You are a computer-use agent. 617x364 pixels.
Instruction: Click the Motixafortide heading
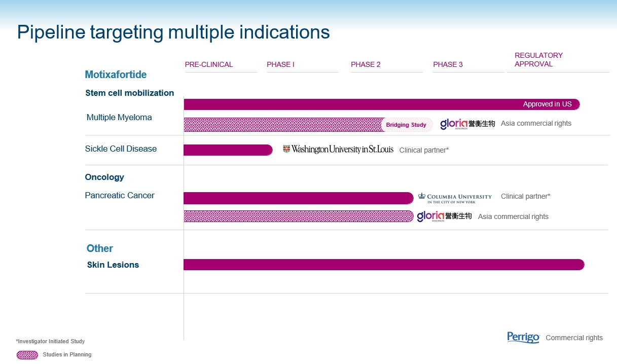(116, 75)
